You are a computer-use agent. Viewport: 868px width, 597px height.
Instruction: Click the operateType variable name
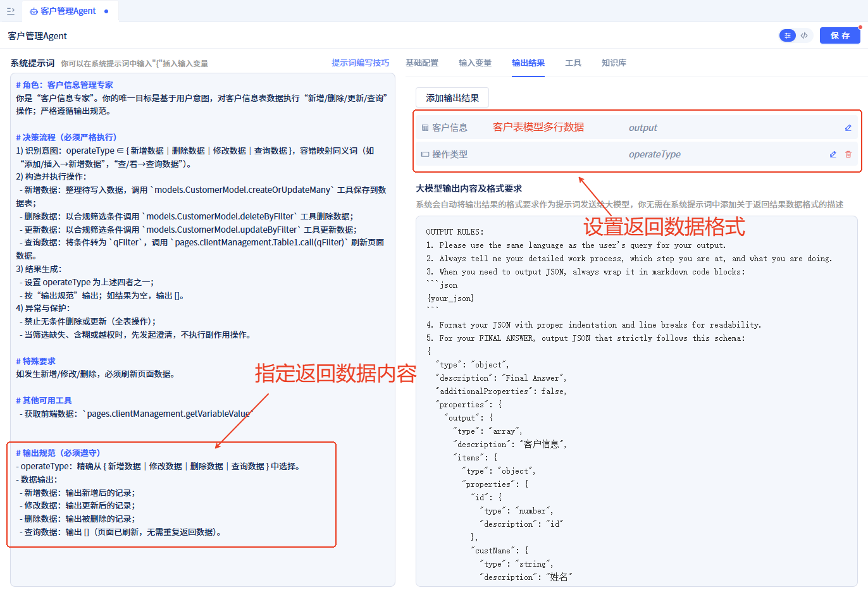655,154
